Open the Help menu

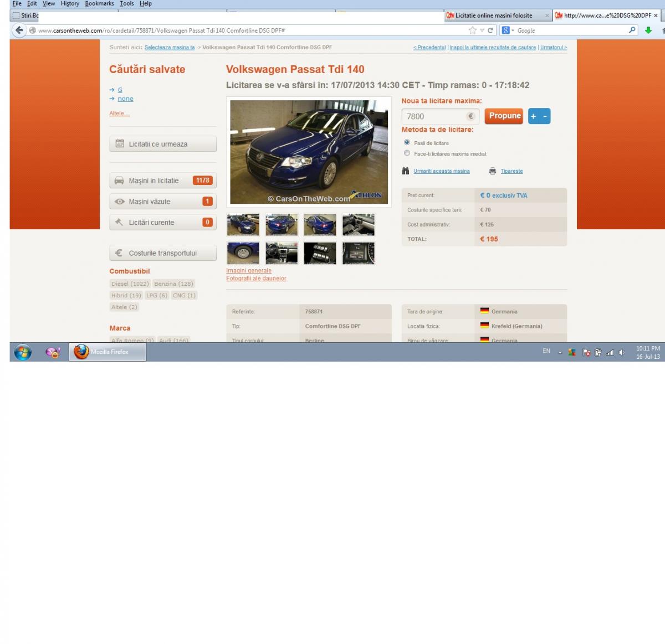(146, 3)
